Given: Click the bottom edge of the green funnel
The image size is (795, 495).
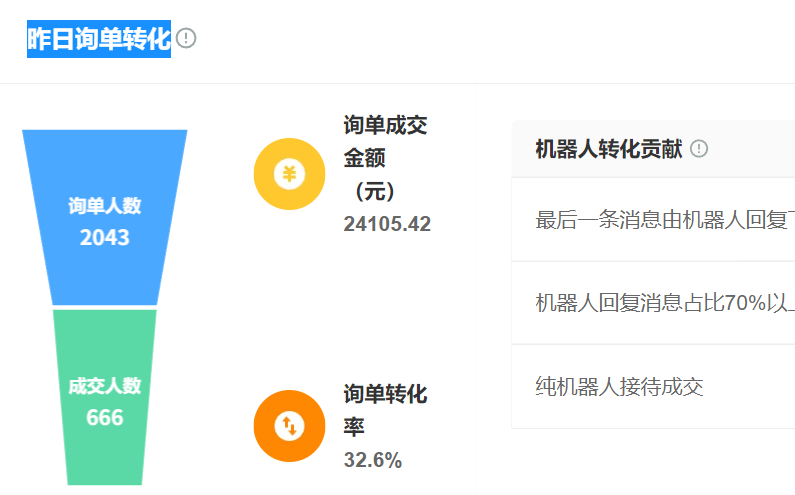Looking at the screenshot, I should pyautogui.click(x=105, y=482).
